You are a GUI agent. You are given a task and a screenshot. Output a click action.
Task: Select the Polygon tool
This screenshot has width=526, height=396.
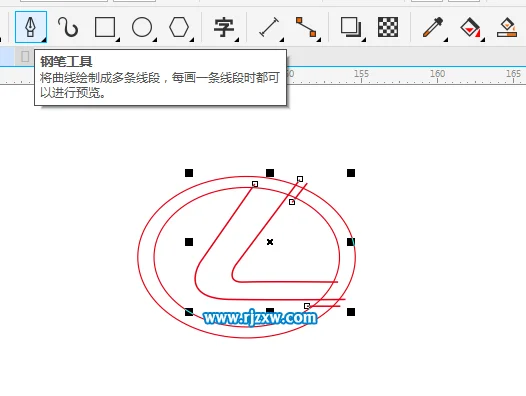tap(179, 27)
